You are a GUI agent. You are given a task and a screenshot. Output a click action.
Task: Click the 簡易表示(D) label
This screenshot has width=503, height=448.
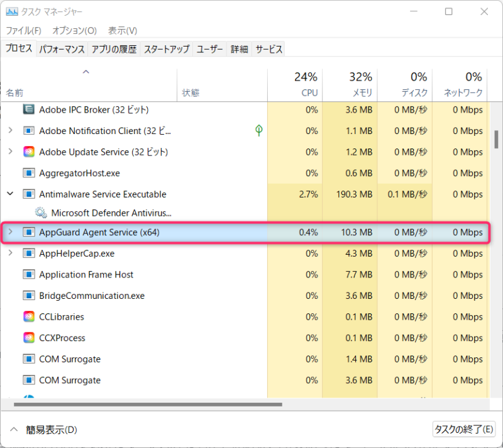coord(52,430)
